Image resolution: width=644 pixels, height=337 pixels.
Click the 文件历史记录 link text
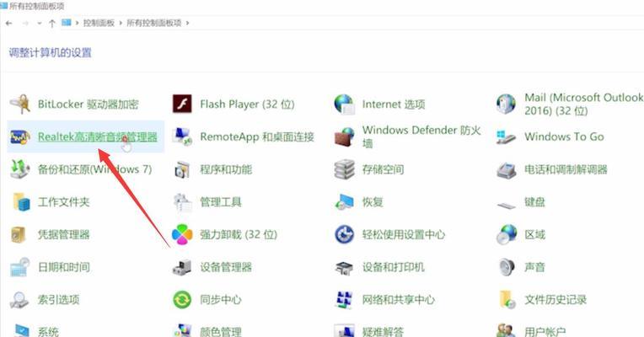[x=555, y=300]
